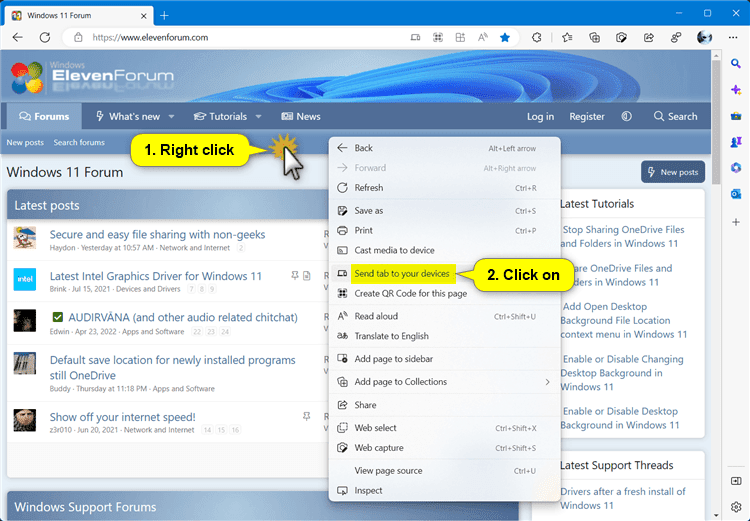Open Latest Intel Graphics Driver thread
Image resolution: width=750 pixels, height=521 pixels.
(x=155, y=276)
